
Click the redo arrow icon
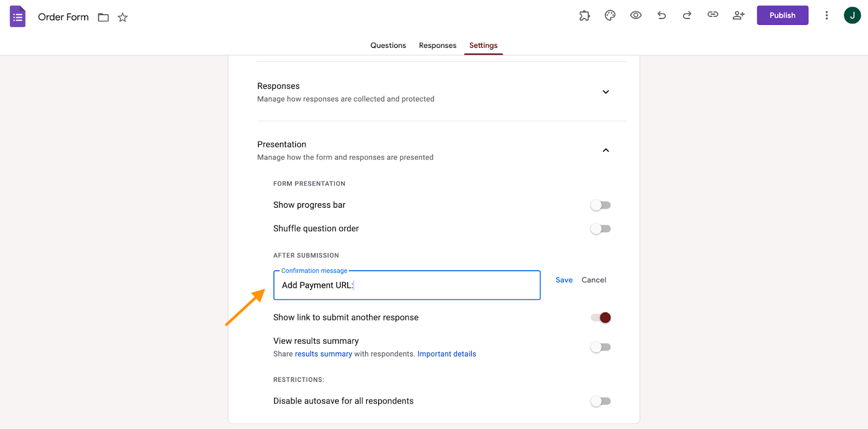(687, 15)
